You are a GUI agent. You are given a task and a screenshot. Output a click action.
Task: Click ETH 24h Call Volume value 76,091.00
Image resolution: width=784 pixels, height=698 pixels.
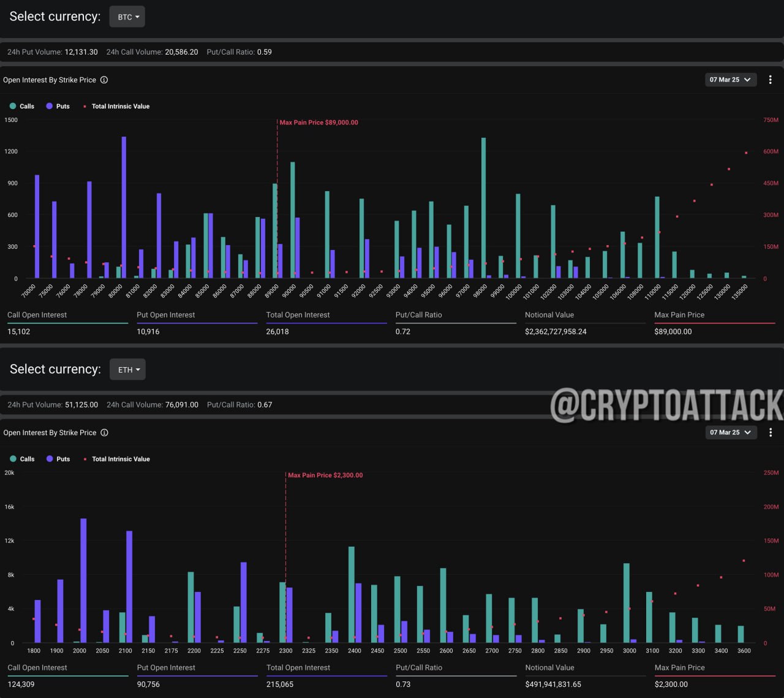click(182, 405)
